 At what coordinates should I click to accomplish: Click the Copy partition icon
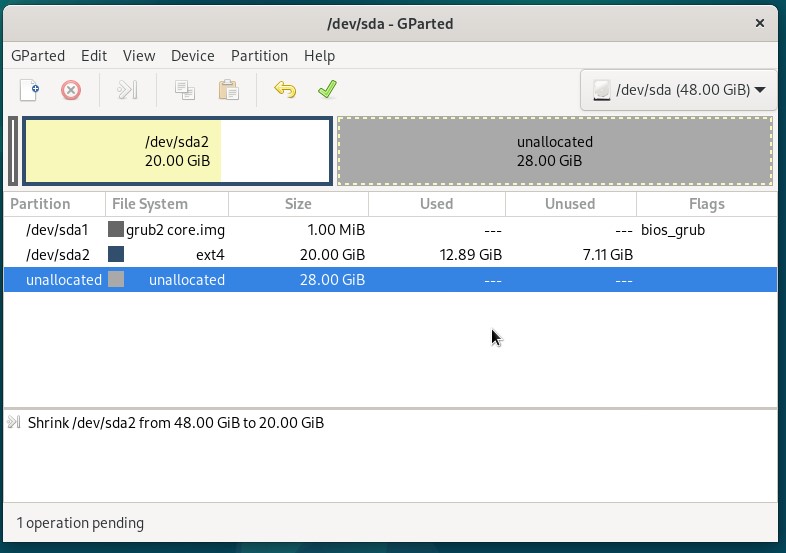point(184,90)
